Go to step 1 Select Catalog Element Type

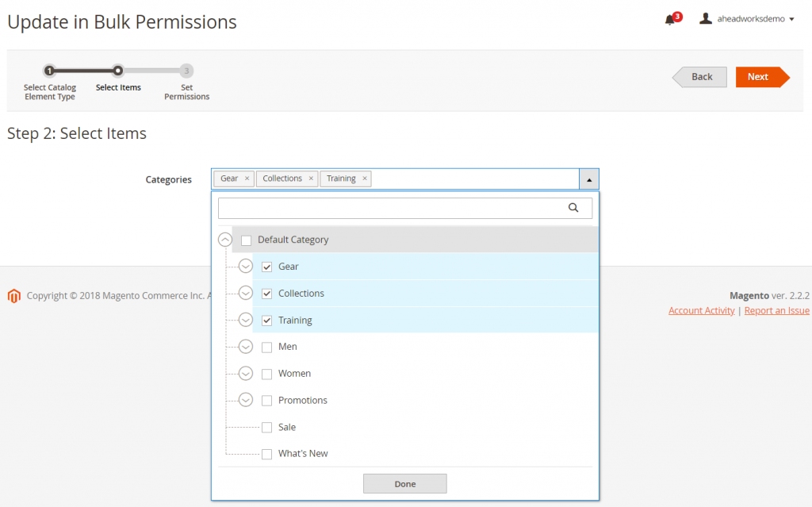pyautogui.click(x=49, y=71)
